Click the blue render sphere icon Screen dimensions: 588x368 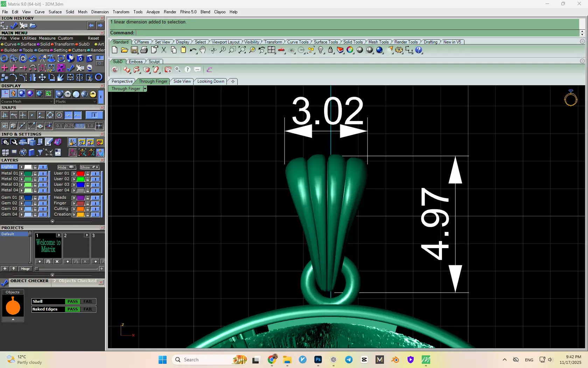coord(379,50)
